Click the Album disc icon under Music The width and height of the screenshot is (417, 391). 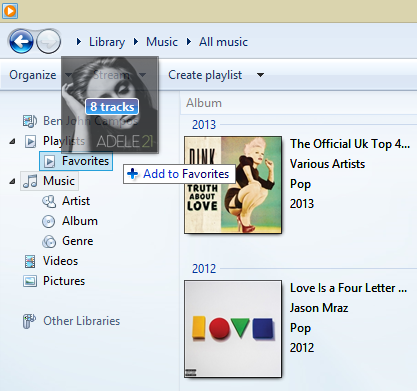coord(49,221)
